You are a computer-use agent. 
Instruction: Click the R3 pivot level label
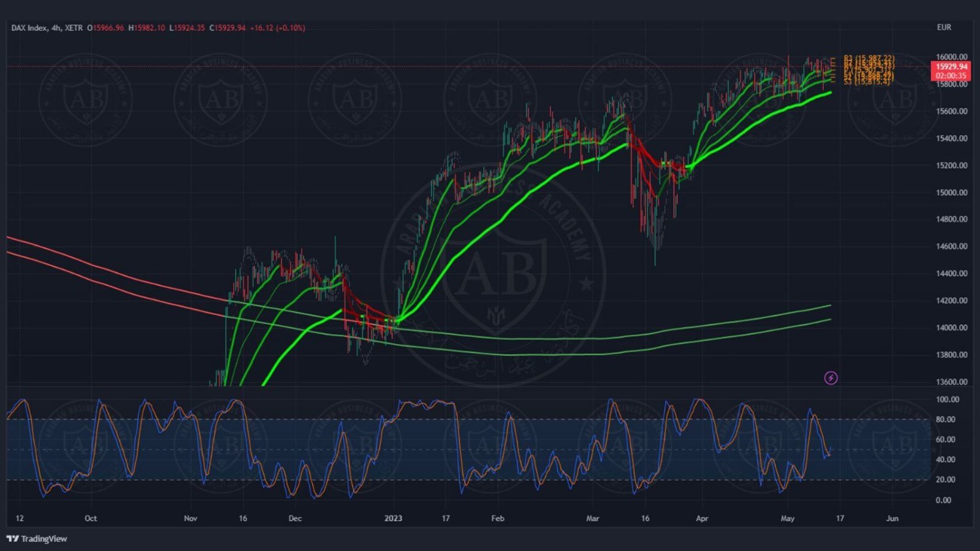(868, 59)
